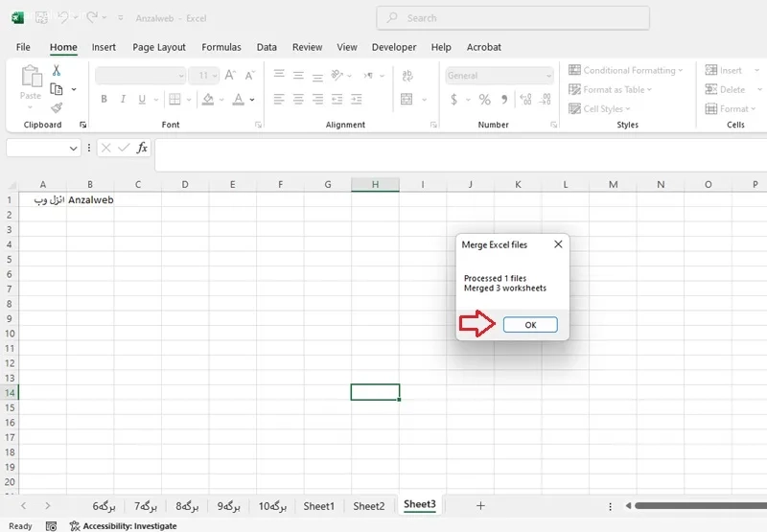Click the Merge & Center icon
The image size is (767, 532).
[407, 100]
